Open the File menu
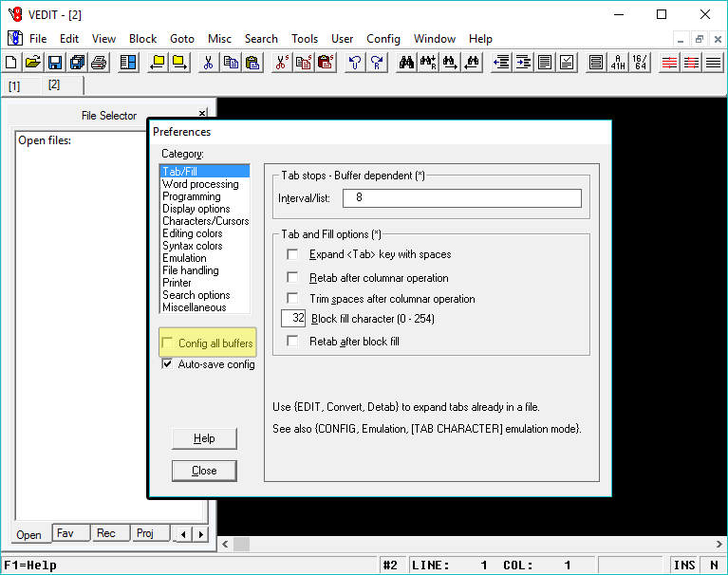Screen dimensions: 728x575 point(38,39)
